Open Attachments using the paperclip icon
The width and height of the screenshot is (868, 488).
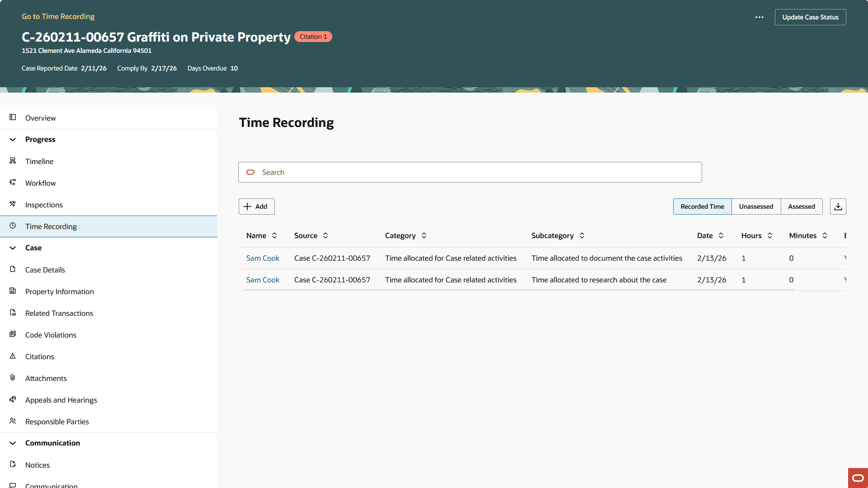pos(12,378)
